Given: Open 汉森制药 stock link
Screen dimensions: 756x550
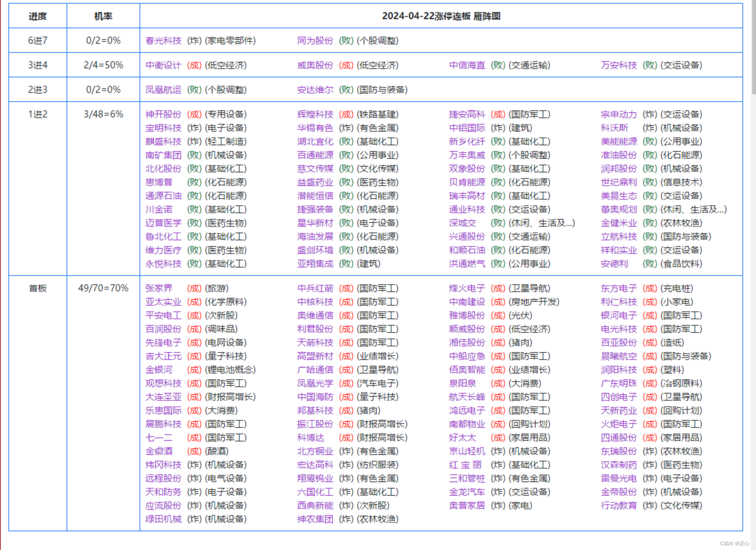Looking at the screenshot, I should (619, 465).
